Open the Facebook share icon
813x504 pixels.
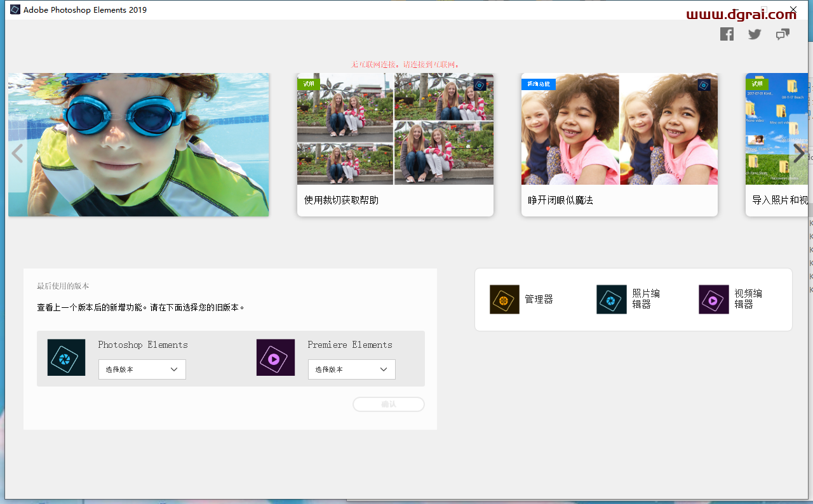coord(727,34)
